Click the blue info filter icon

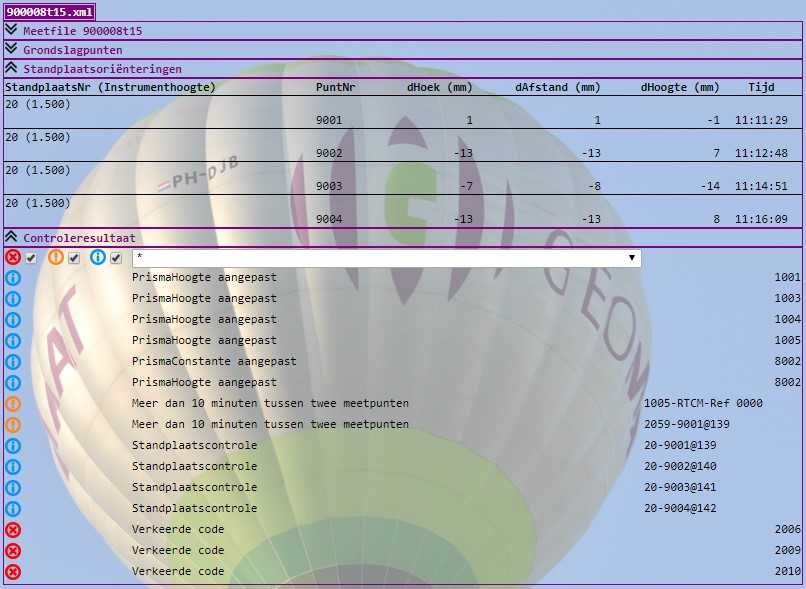(x=98, y=257)
